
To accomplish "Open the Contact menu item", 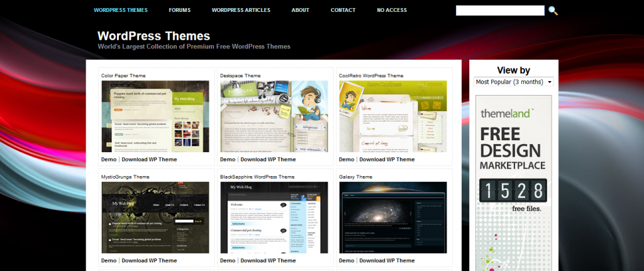I will click(x=343, y=10).
